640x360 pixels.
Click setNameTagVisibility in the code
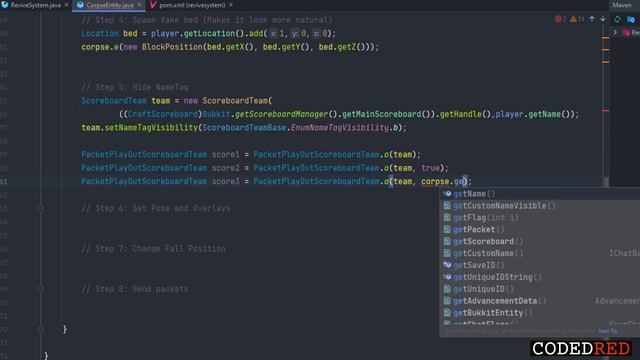(x=151, y=128)
